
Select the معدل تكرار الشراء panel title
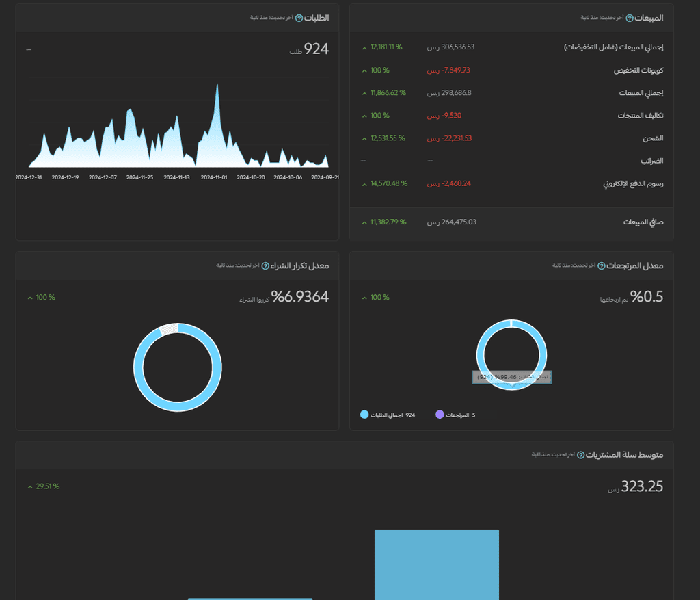coord(299,266)
